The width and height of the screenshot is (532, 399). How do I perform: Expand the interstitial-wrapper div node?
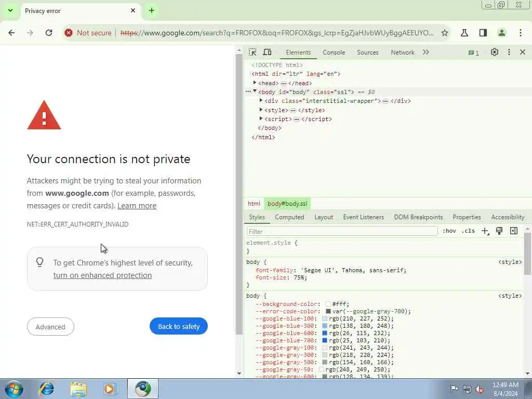click(261, 100)
